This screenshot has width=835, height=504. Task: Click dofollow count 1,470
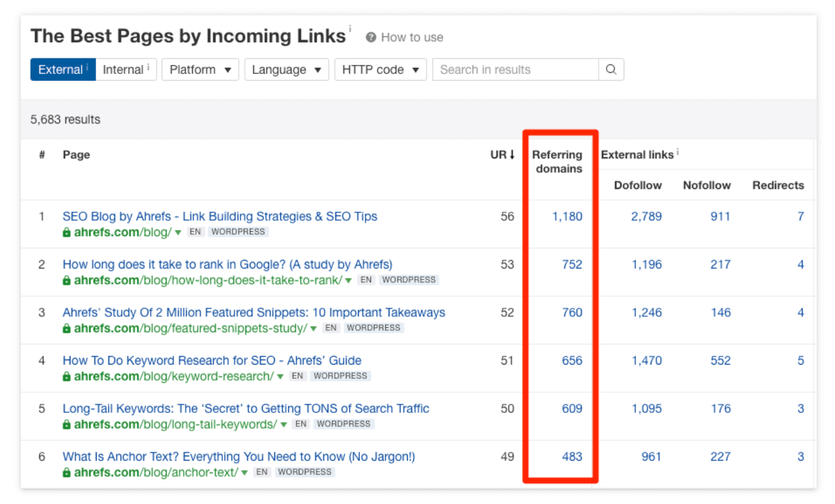coord(647,361)
